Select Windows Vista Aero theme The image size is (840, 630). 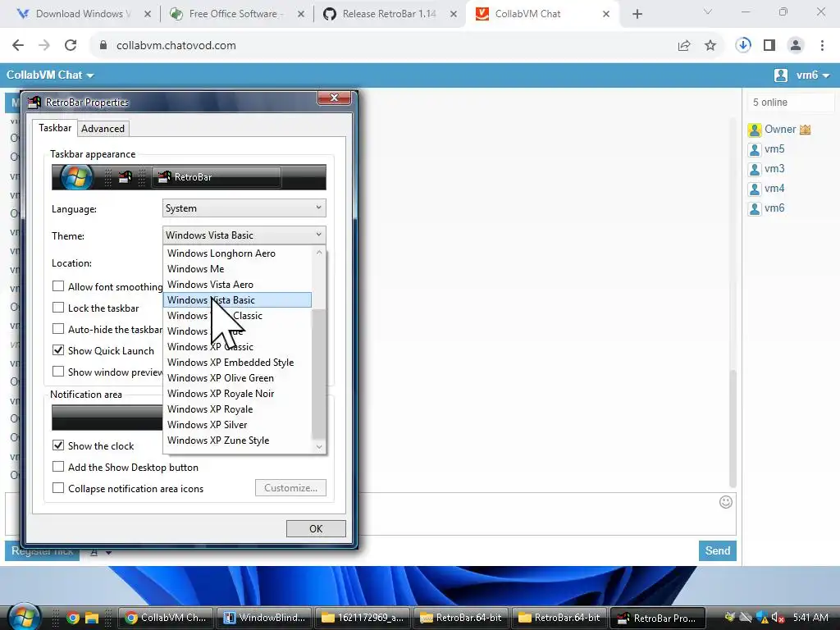point(237,285)
